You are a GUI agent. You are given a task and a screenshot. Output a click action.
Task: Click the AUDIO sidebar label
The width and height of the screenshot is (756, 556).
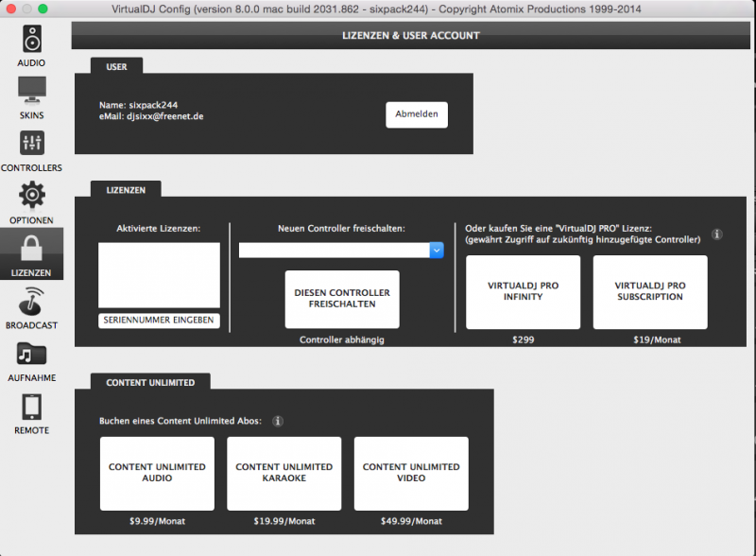pyautogui.click(x=31, y=62)
